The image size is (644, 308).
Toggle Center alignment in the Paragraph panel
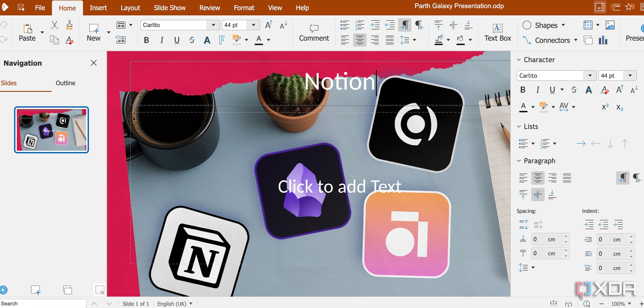(x=537, y=178)
